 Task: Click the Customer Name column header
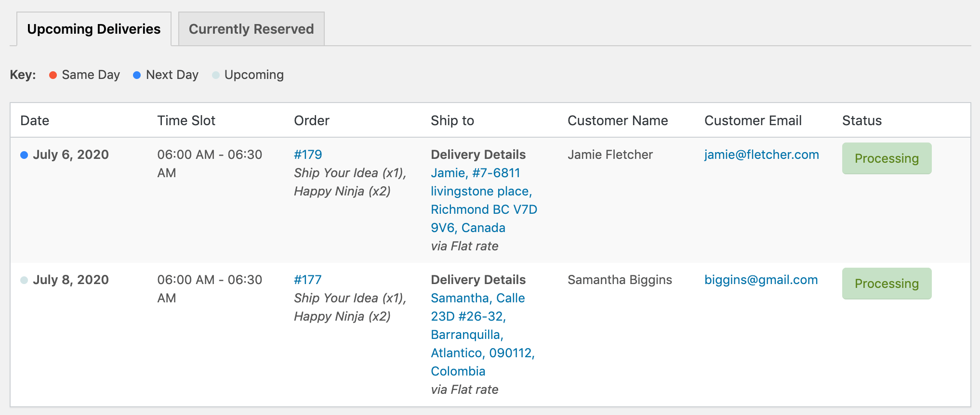coord(618,120)
